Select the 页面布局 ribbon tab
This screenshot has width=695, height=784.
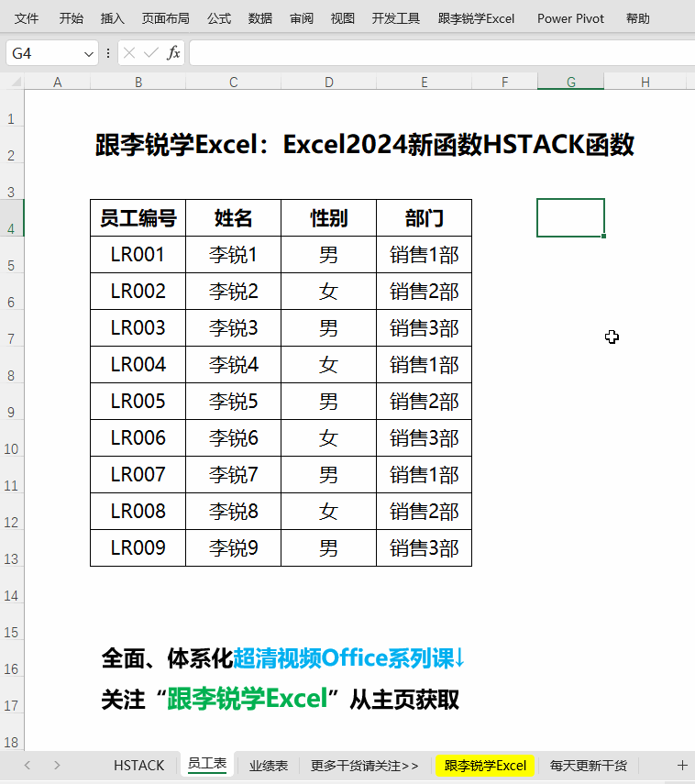pos(166,18)
